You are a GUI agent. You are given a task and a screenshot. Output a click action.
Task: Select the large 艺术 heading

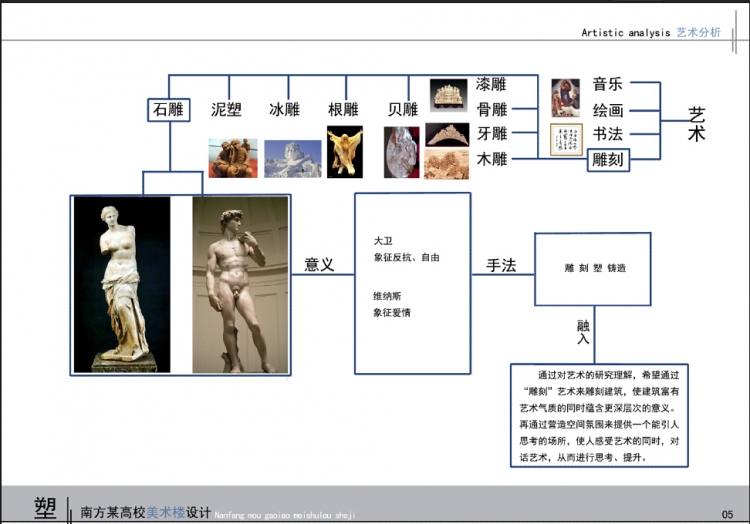696,124
